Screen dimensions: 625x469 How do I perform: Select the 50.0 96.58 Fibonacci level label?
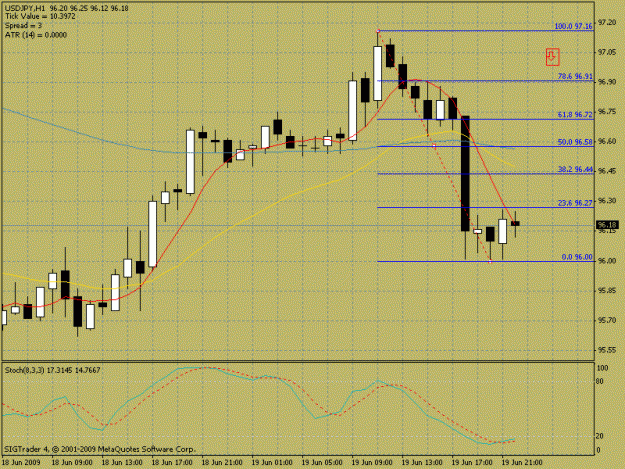pos(575,142)
